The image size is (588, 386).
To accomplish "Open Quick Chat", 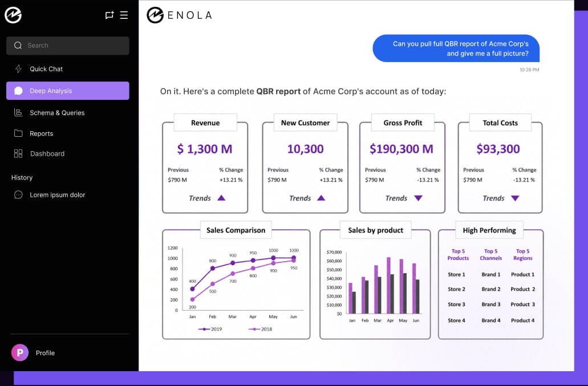I will [67, 69].
